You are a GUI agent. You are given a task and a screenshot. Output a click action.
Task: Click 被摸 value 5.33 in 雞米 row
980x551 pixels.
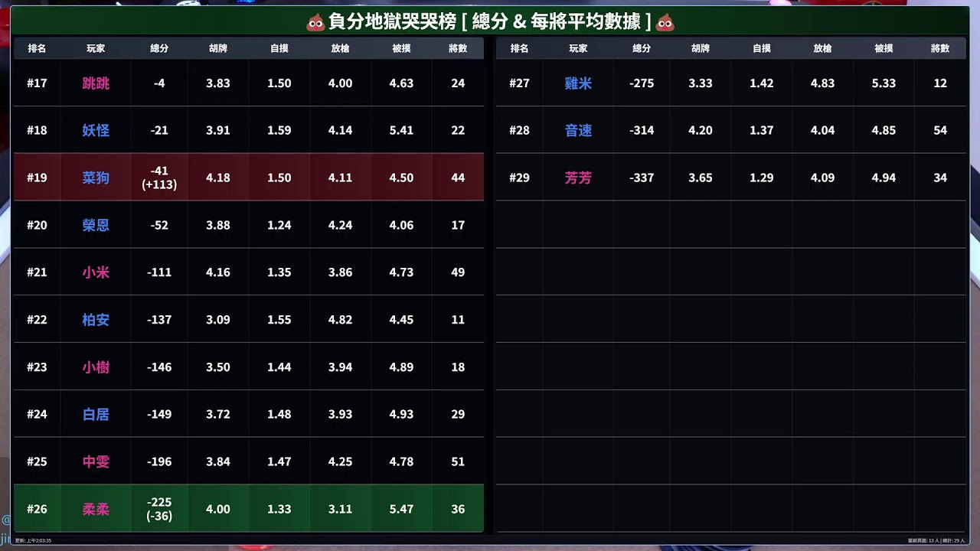pos(884,83)
